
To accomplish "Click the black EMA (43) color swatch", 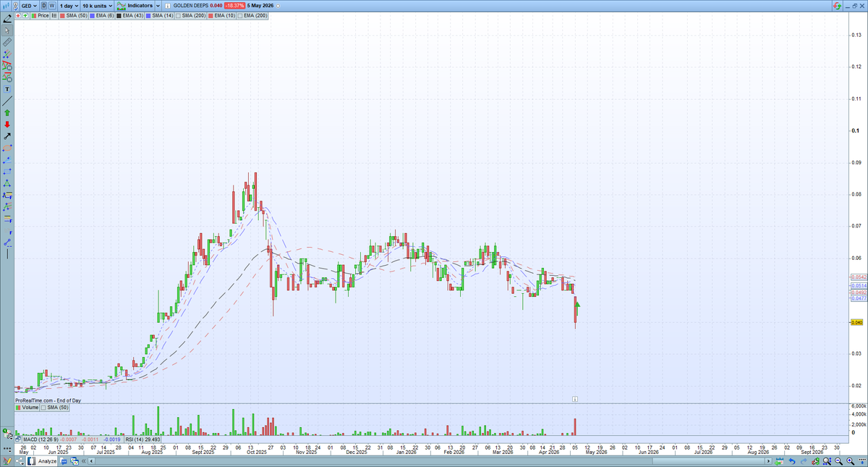I will 119,15.
